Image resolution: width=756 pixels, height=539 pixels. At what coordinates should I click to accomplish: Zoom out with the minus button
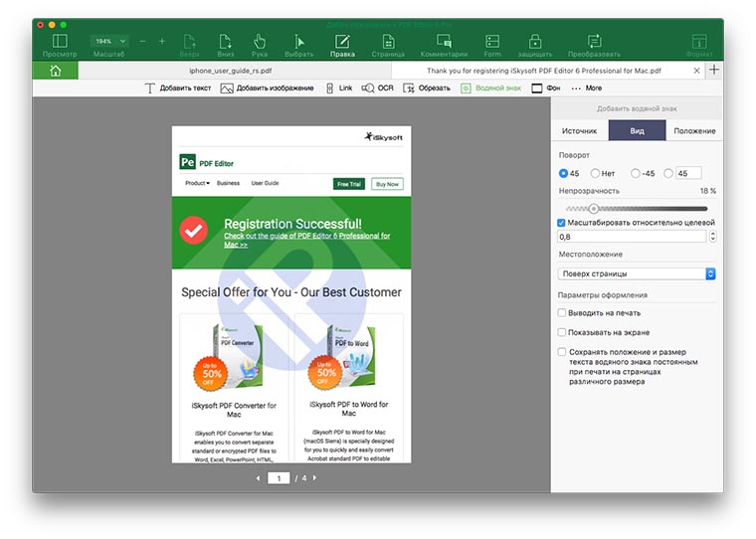coord(142,42)
